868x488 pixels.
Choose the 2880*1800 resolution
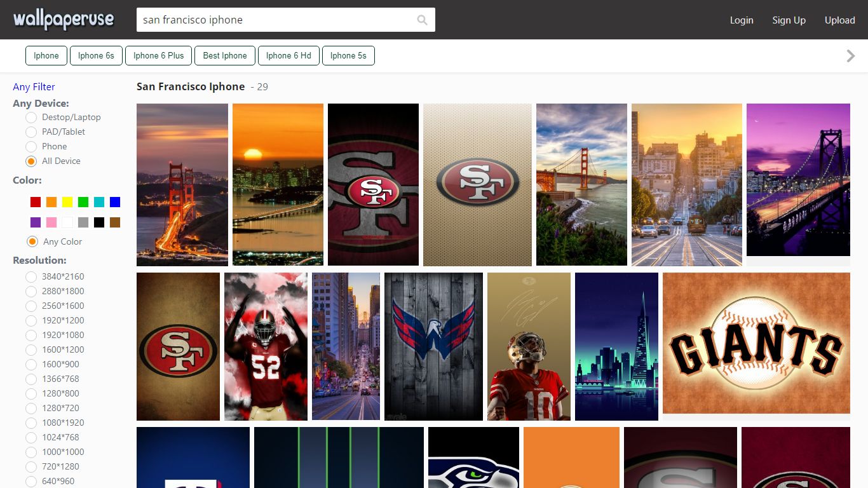click(31, 291)
